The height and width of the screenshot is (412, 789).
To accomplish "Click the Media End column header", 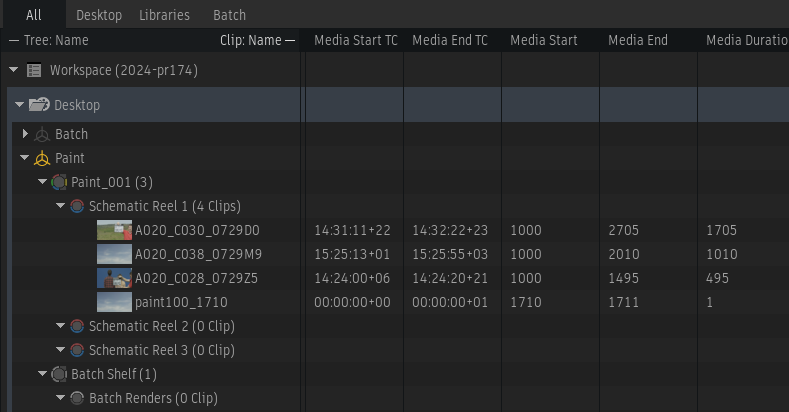I will coord(637,41).
